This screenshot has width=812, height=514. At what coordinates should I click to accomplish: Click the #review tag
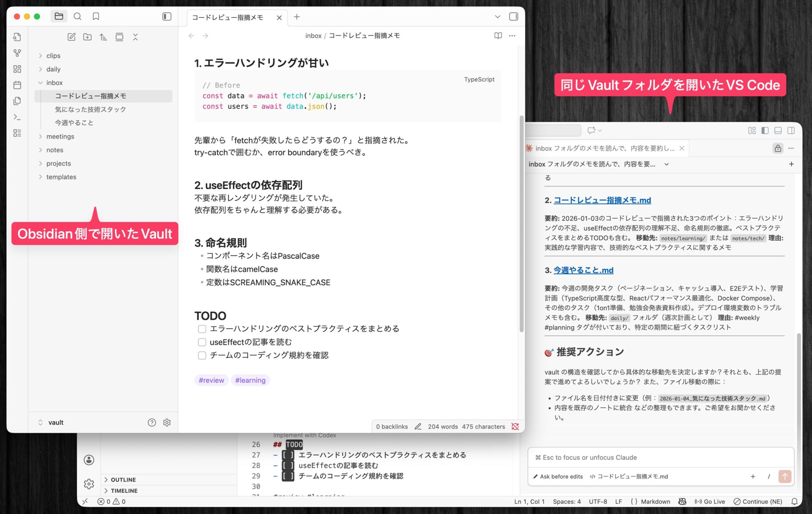[x=211, y=380]
